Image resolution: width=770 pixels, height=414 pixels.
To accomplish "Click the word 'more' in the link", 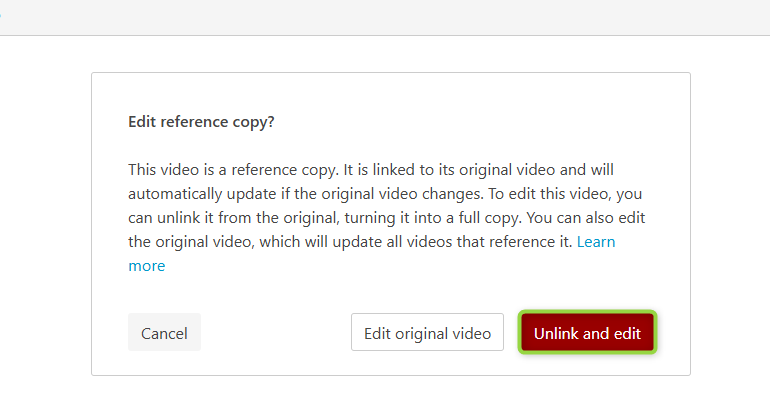I will [x=147, y=266].
